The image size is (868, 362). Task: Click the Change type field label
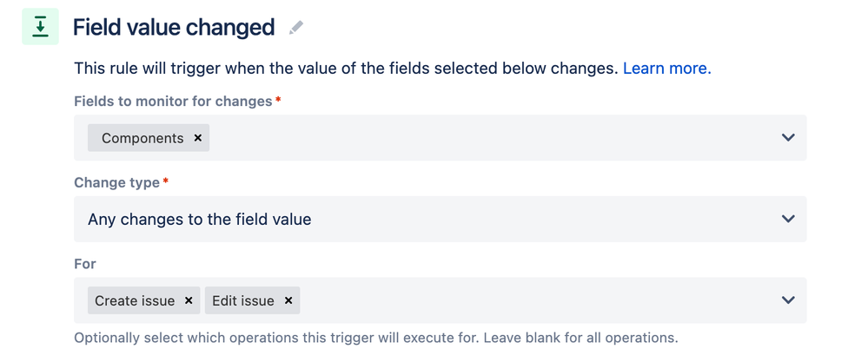click(116, 182)
